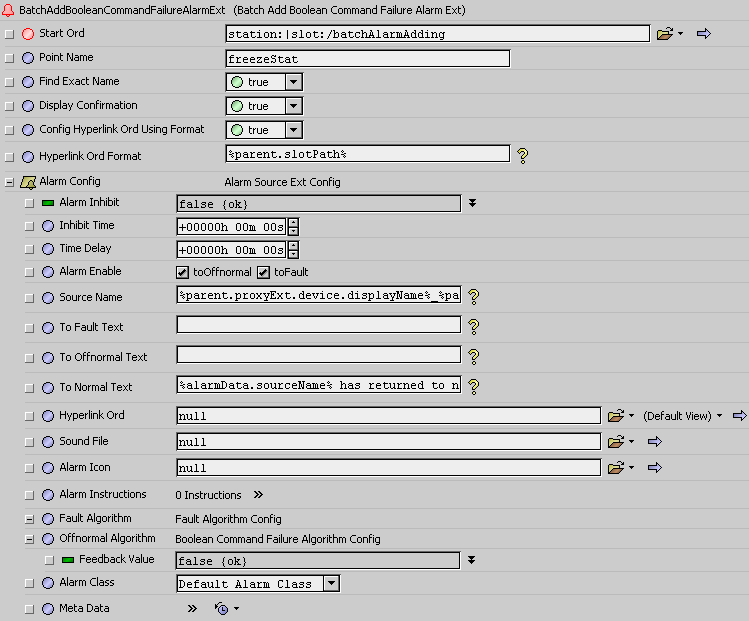Open folder browser for Sound File
749x621 pixels.
click(x=615, y=441)
